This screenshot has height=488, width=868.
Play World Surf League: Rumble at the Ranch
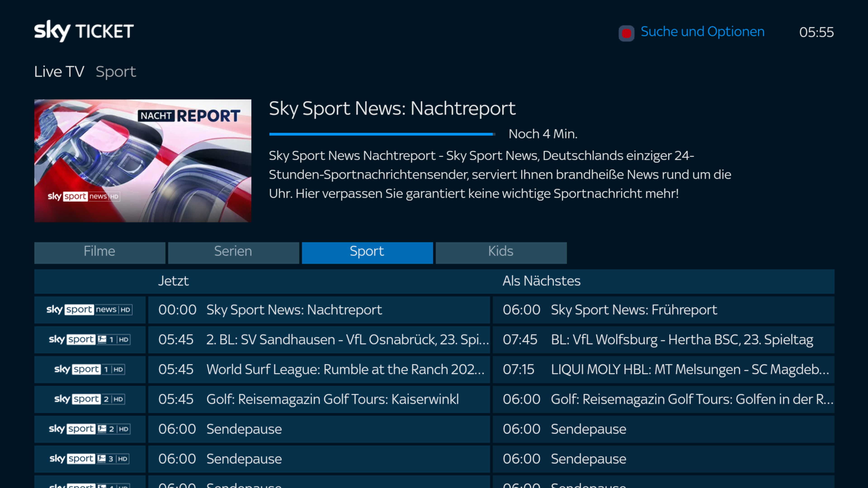(319, 369)
